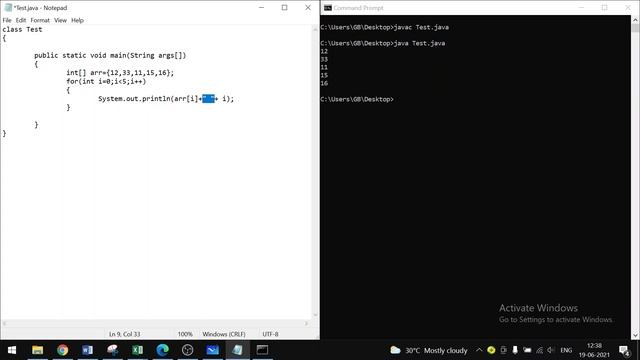Screen dimensions: 640x360
Task: Click 'Windows (CRLF)' in status bar
Action: (224, 334)
